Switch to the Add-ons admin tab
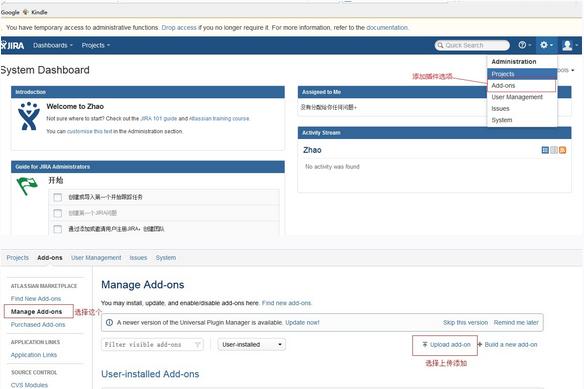This screenshot has height=389, width=584. [50, 257]
